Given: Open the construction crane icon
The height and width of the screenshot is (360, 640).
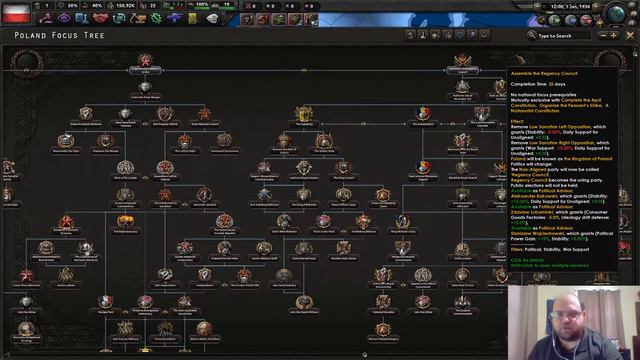Looking at the screenshot, I should pos(138,18).
